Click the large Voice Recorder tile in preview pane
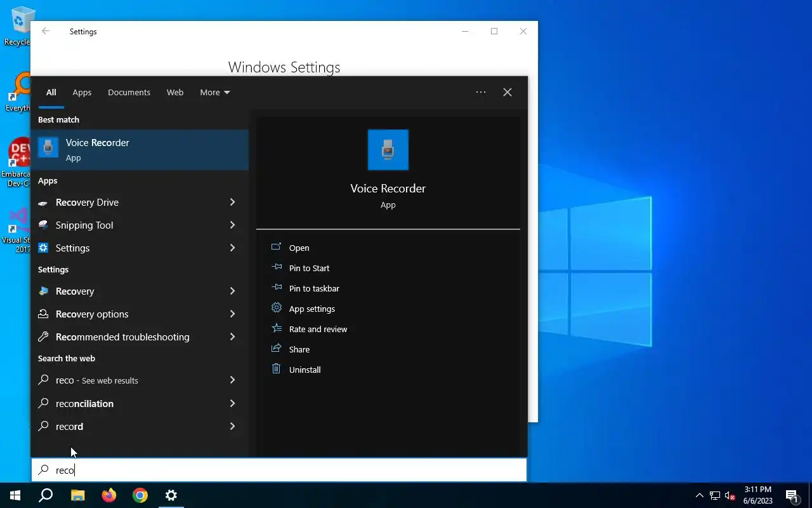812x508 pixels. point(388,150)
